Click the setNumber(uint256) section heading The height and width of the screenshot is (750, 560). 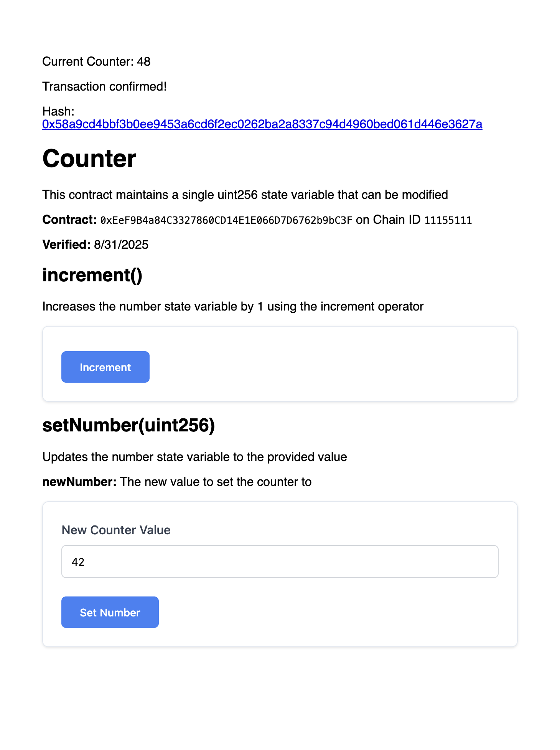128,425
